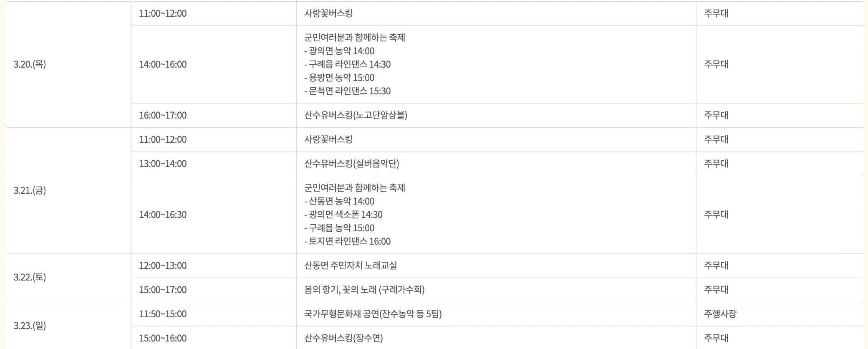Select 광의면 색소폰 14:30 line

(343, 215)
